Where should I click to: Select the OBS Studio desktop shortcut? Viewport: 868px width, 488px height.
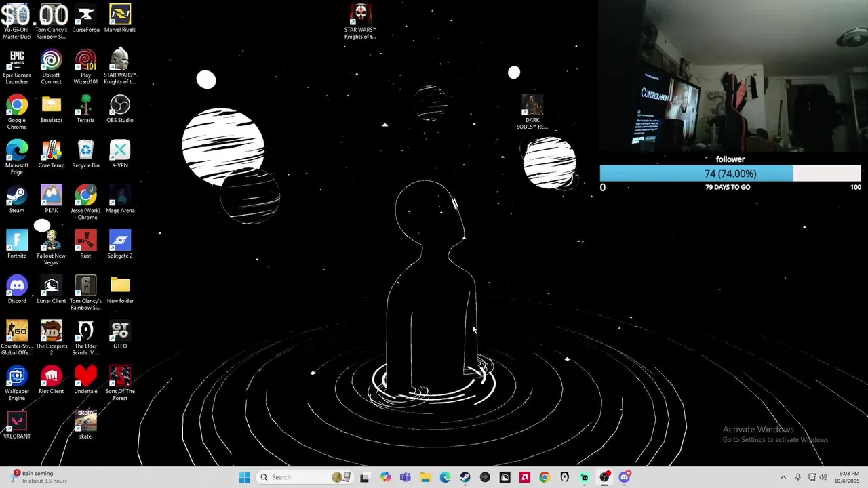tap(120, 109)
